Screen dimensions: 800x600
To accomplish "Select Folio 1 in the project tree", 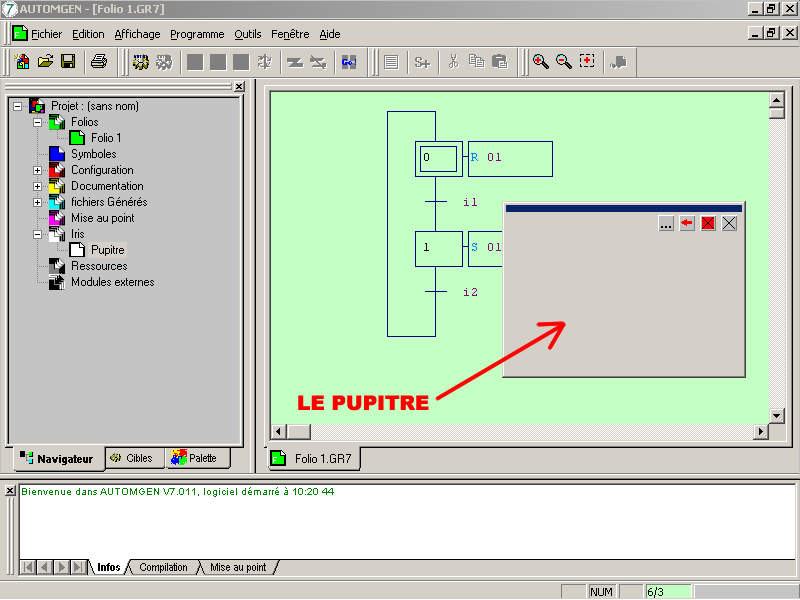I will click(x=106, y=138).
